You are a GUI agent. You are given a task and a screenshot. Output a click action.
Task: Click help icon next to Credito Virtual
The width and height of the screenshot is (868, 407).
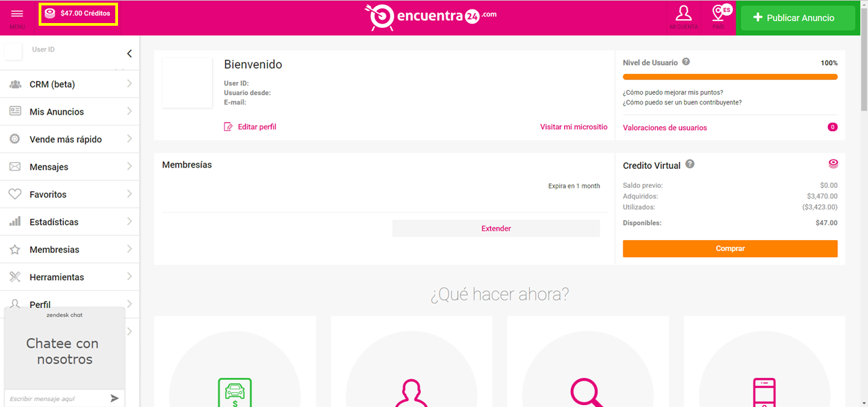pyautogui.click(x=690, y=164)
